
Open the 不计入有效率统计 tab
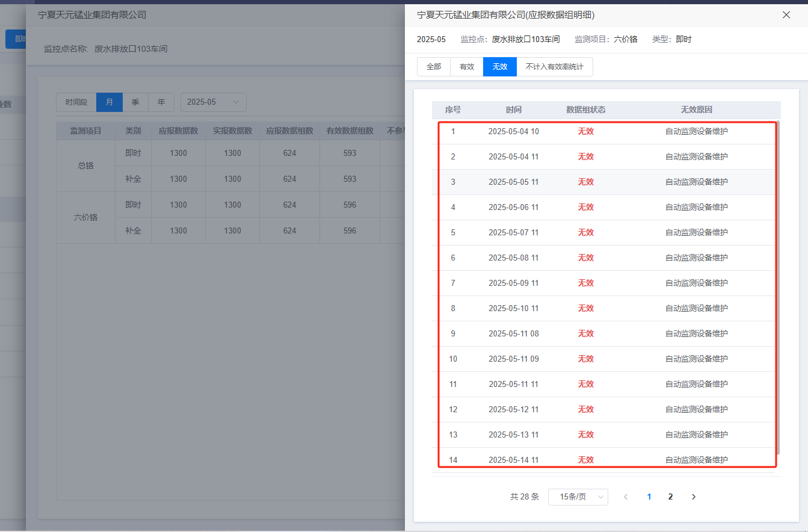coord(555,67)
